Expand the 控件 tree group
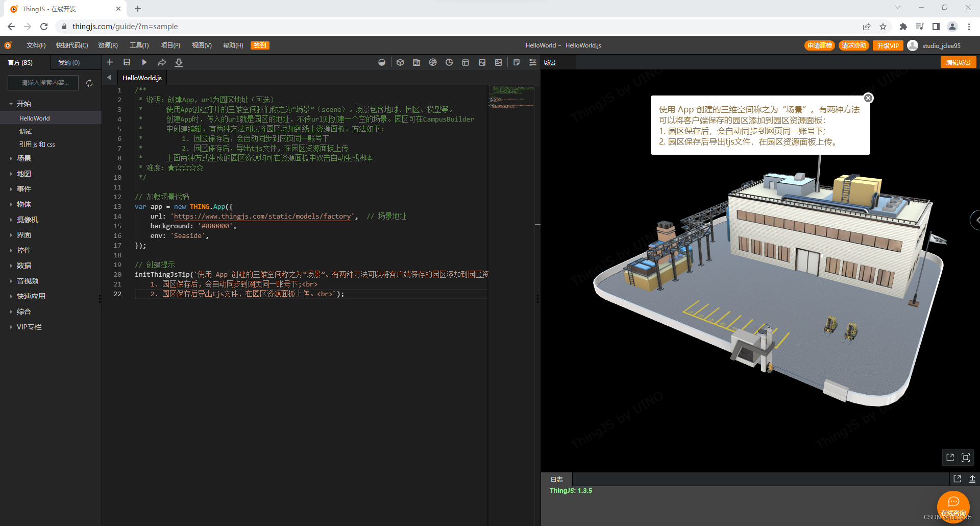This screenshot has height=526, width=980. [11, 251]
